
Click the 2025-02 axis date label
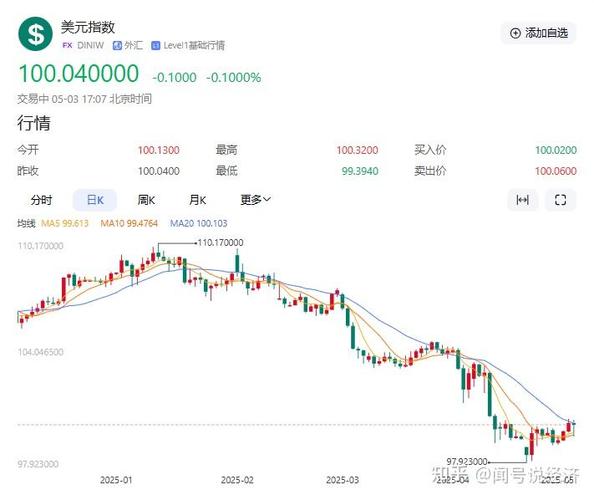[x=237, y=480]
